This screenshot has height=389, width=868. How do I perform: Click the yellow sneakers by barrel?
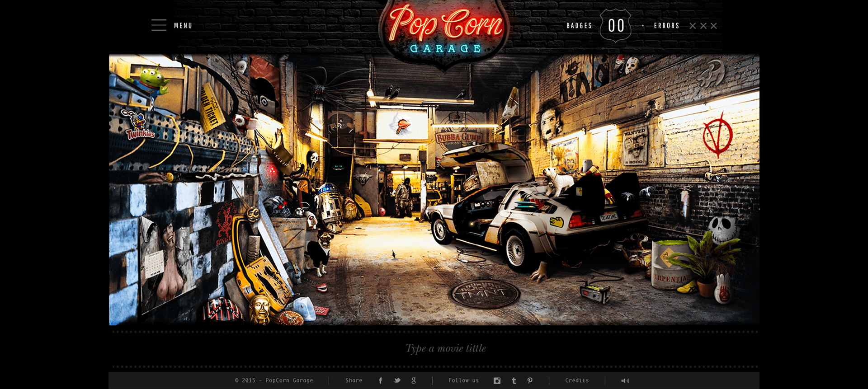click(687, 286)
